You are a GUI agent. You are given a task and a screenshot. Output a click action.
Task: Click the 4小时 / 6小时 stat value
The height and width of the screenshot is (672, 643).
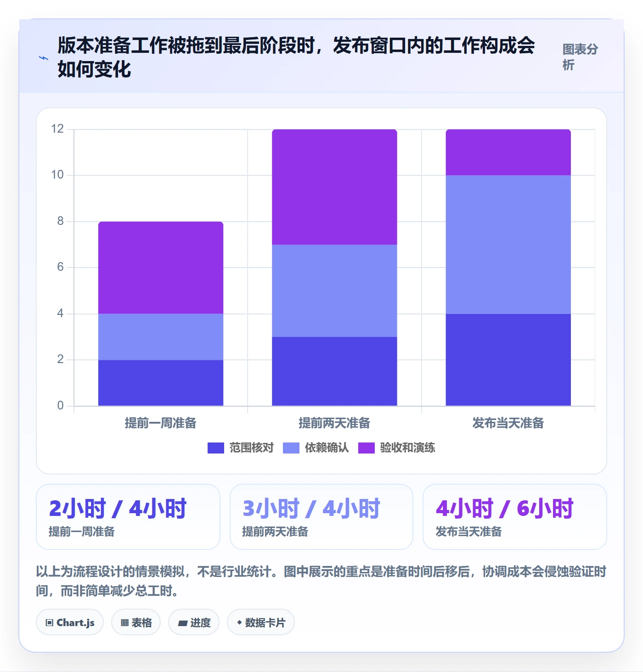click(505, 509)
